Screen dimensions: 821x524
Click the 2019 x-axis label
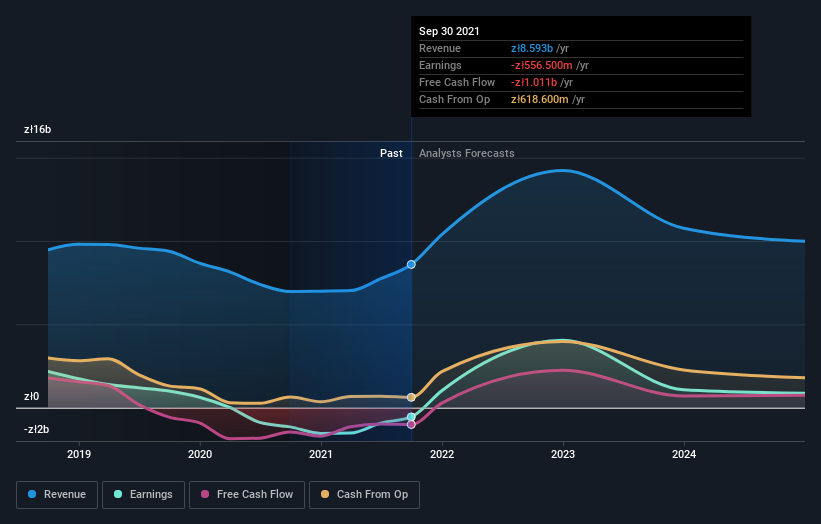(79, 454)
